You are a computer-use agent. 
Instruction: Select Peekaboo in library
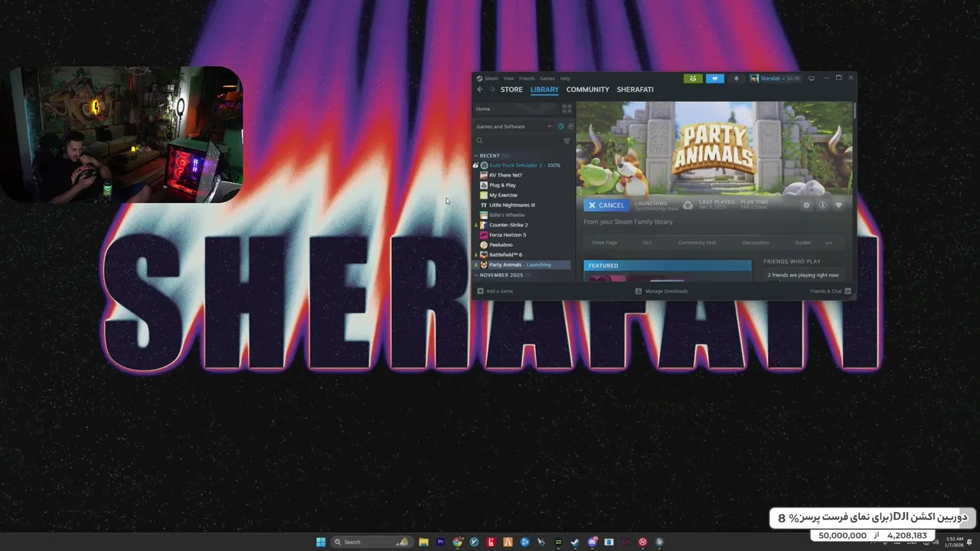pyautogui.click(x=523, y=245)
